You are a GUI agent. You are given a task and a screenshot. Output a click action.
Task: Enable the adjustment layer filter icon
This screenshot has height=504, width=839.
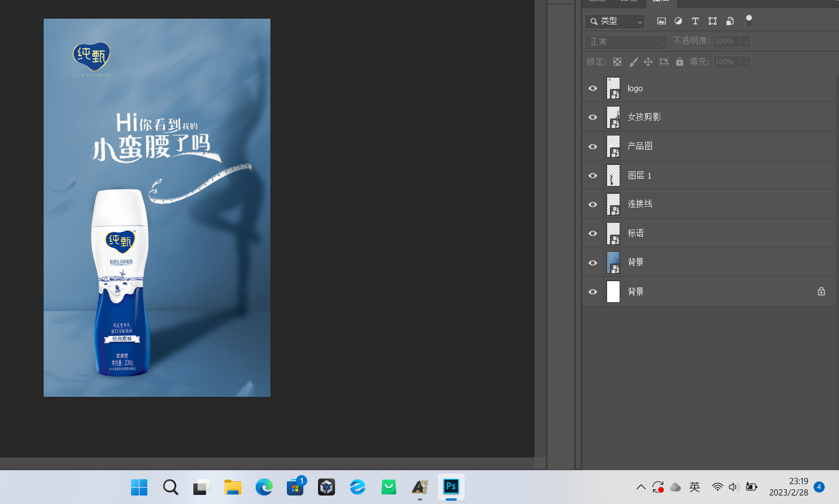tap(678, 21)
